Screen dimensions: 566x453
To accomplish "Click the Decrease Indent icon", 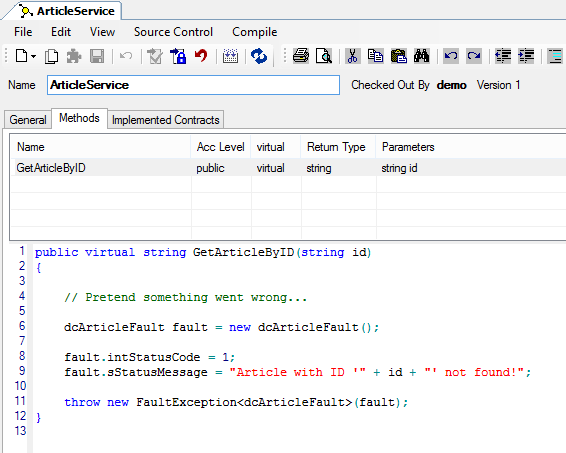I will point(503,56).
